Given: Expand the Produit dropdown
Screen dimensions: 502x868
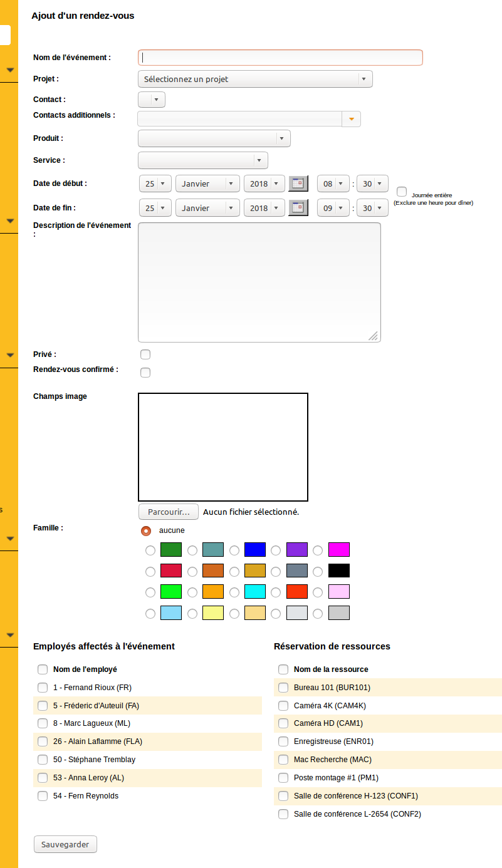Looking at the screenshot, I should [214, 138].
